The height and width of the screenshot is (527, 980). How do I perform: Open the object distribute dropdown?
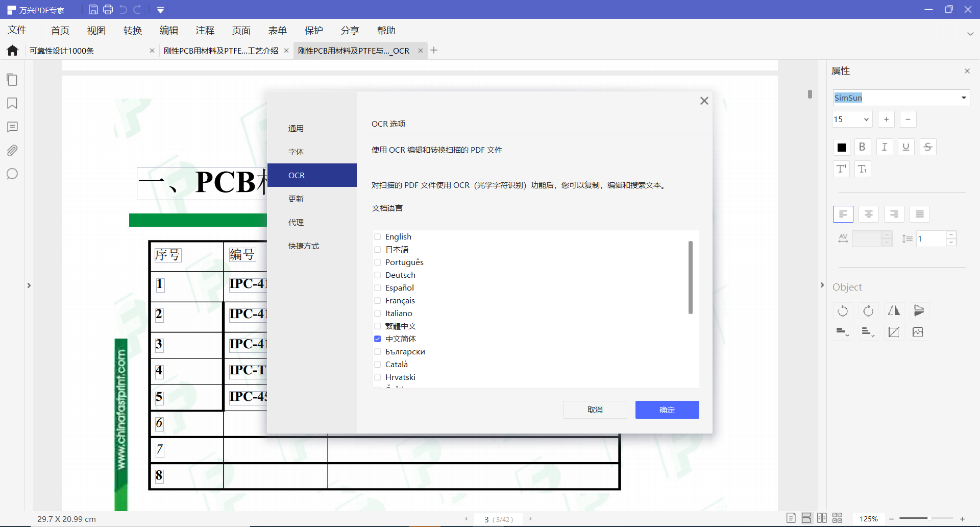(x=868, y=332)
